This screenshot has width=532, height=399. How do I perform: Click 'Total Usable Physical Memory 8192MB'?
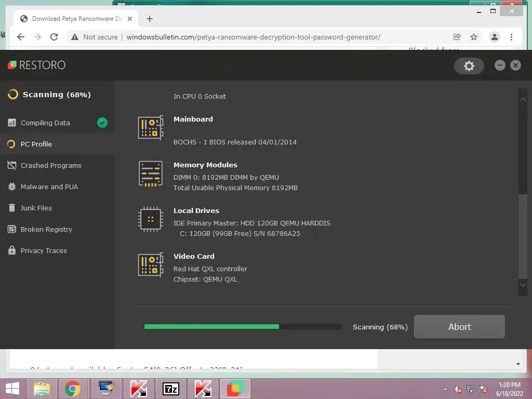235,188
